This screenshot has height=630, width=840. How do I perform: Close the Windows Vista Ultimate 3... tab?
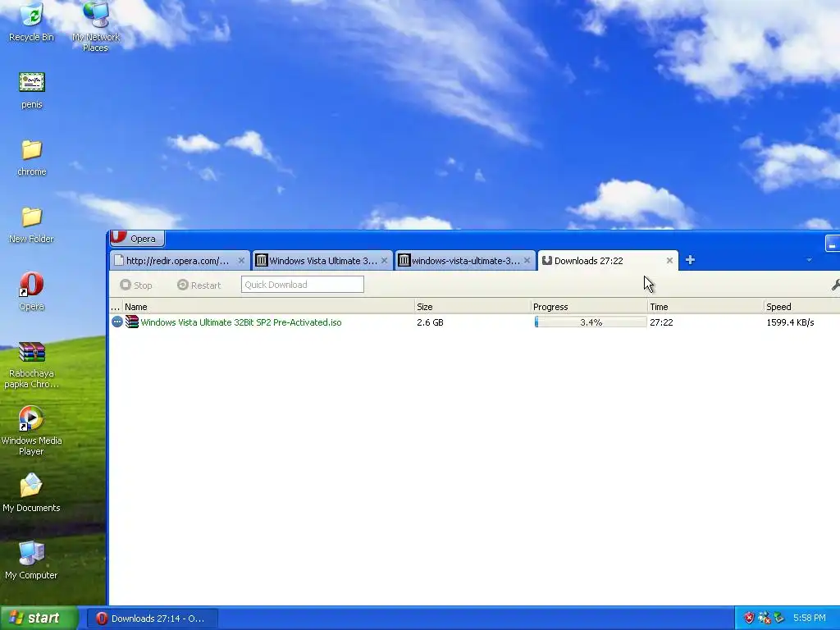coord(384,261)
